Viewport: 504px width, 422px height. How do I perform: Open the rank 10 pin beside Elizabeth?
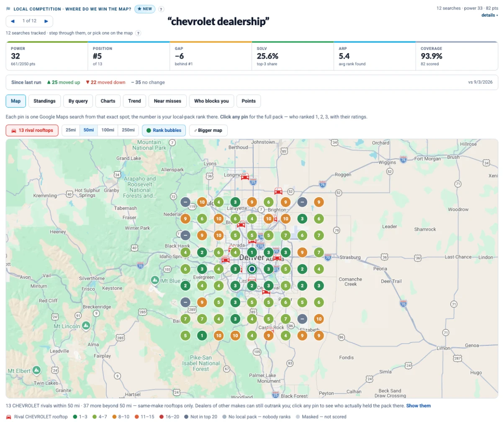[319, 319]
